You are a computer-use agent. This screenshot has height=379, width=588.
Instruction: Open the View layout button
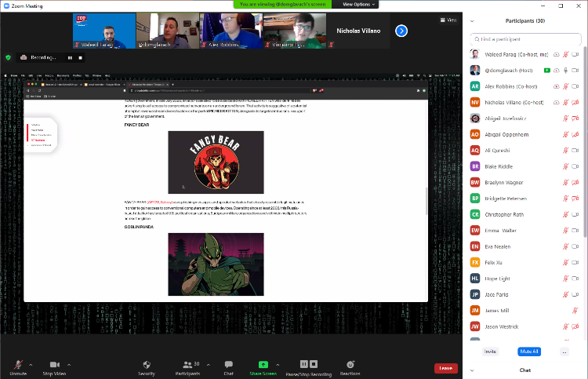[x=448, y=20]
